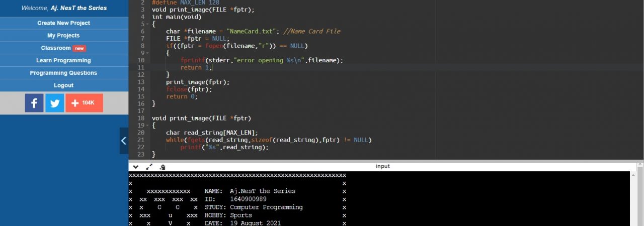The height and width of the screenshot is (226, 644).
Task: Open Create New Project
Action: coord(63,23)
